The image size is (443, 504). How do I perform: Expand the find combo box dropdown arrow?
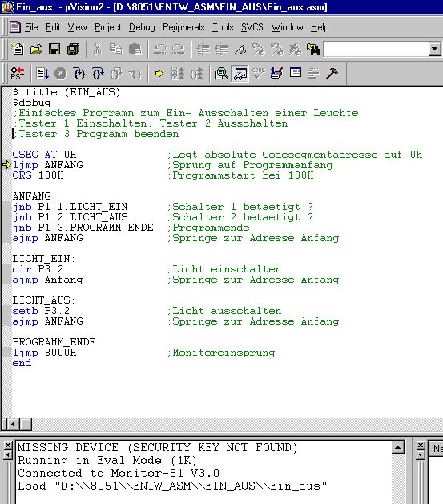coord(435,50)
